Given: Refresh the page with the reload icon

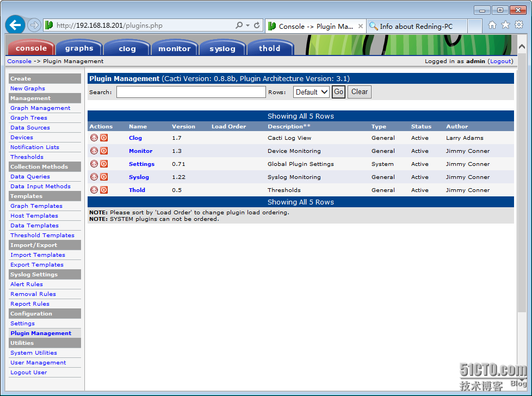Looking at the screenshot, I should click(x=257, y=25).
